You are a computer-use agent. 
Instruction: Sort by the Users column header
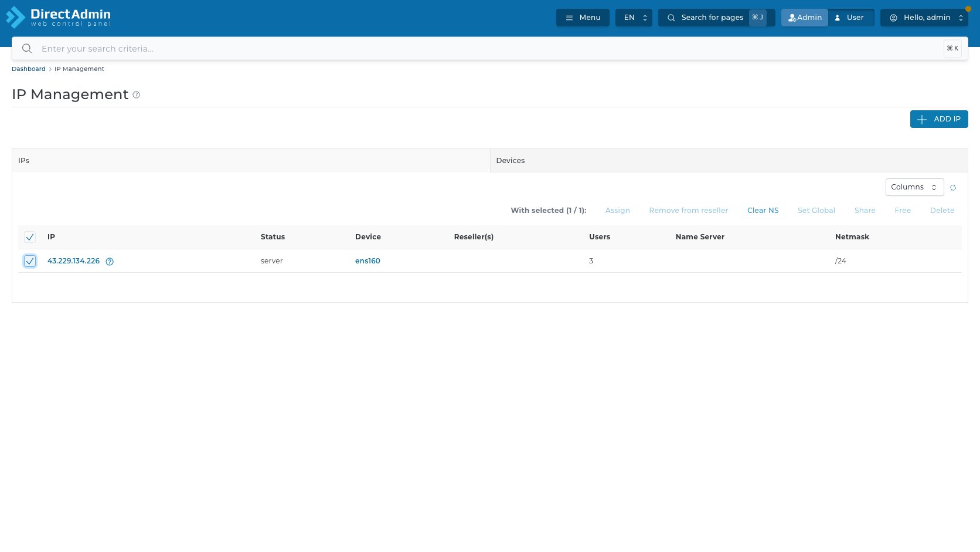pos(599,237)
